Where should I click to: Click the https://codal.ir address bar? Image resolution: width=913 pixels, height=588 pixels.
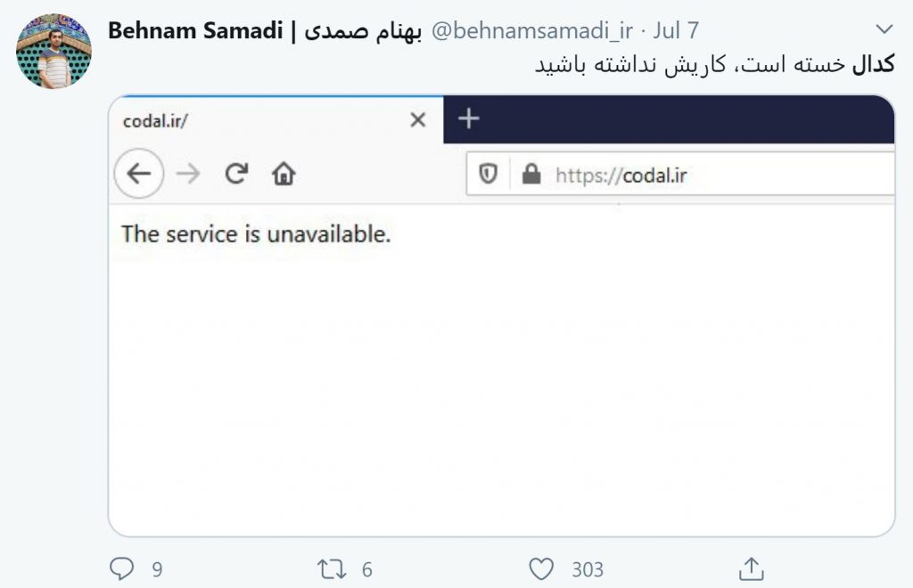pyautogui.click(x=680, y=174)
